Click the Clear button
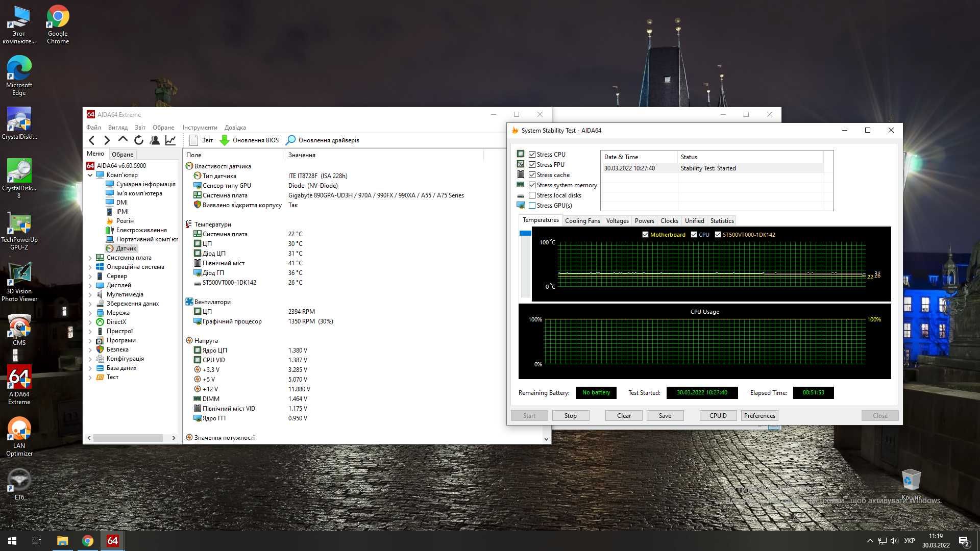 pos(624,416)
